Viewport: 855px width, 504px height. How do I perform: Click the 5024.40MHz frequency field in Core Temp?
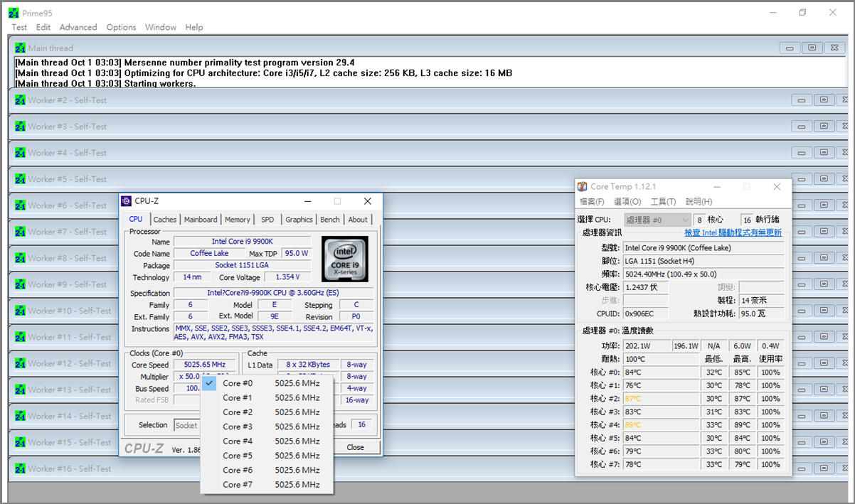703,274
